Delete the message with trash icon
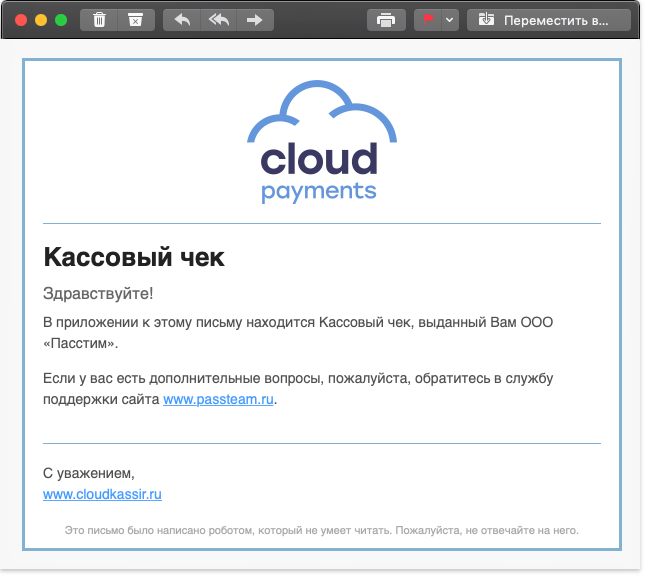 (x=99, y=20)
